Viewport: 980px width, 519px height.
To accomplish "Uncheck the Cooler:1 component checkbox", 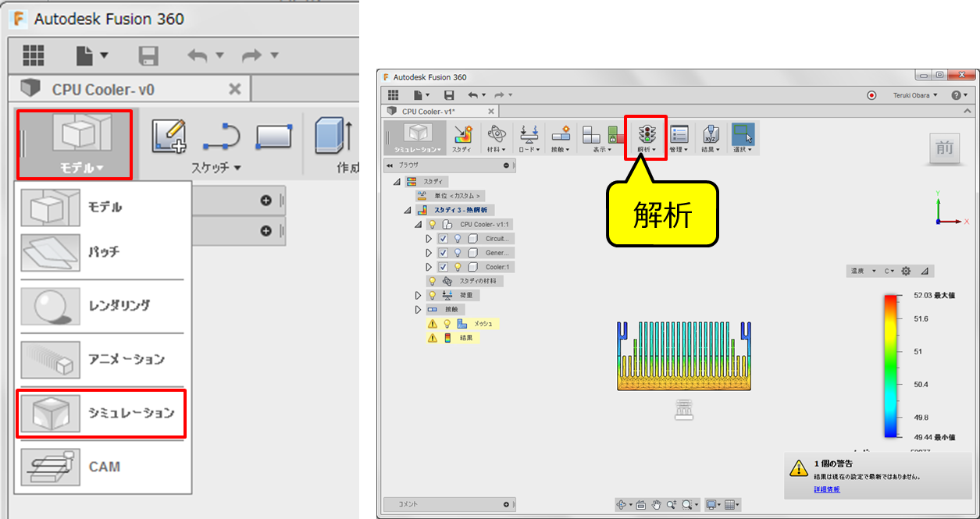I will click(x=443, y=267).
